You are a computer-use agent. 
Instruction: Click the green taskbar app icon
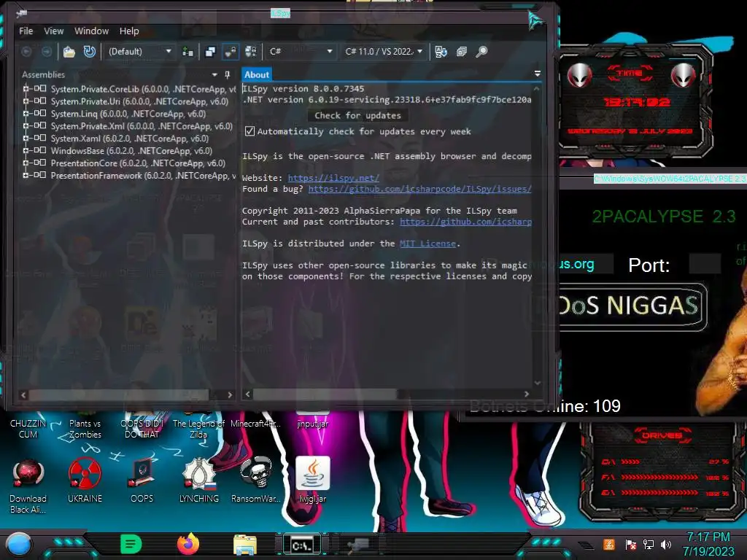coord(131,544)
